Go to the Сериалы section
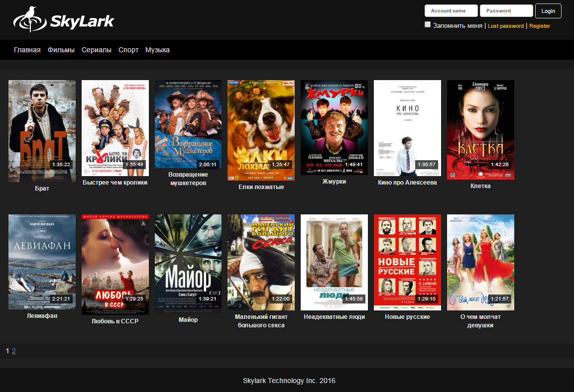The width and height of the screenshot is (574, 392). [x=96, y=50]
